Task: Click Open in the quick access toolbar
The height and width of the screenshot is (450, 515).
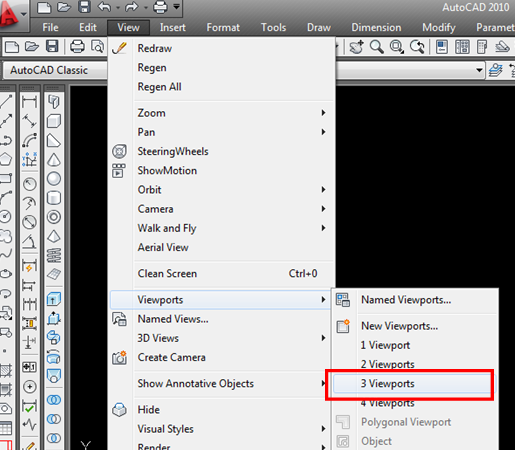Action: pyautogui.click(x=64, y=7)
